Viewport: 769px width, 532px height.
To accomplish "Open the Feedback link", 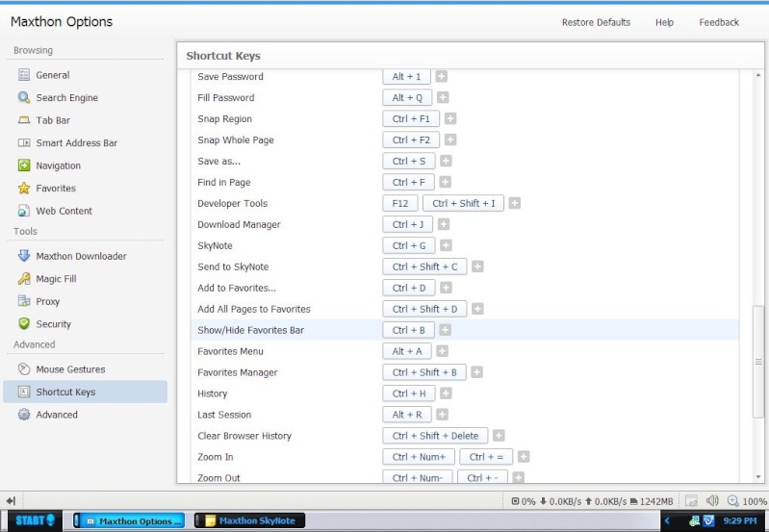I will (x=719, y=22).
